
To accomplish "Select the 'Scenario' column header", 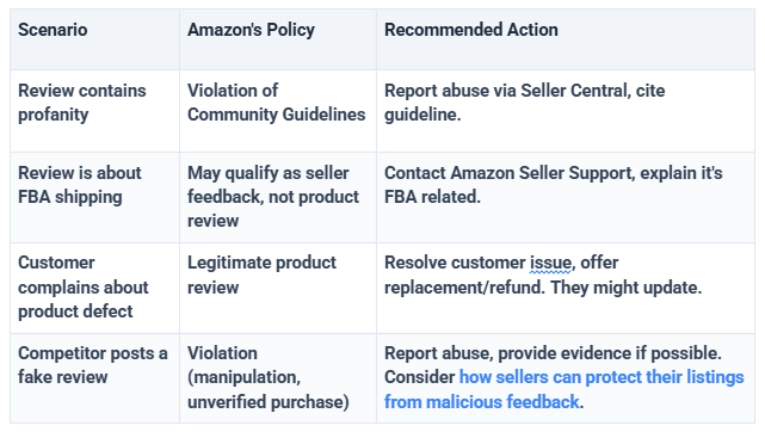I will coord(53,30).
